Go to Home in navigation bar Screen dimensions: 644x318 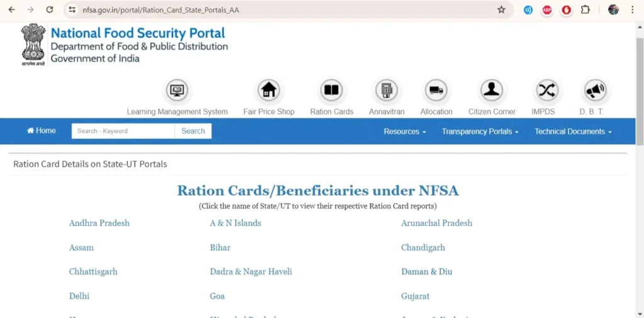coord(41,131)
